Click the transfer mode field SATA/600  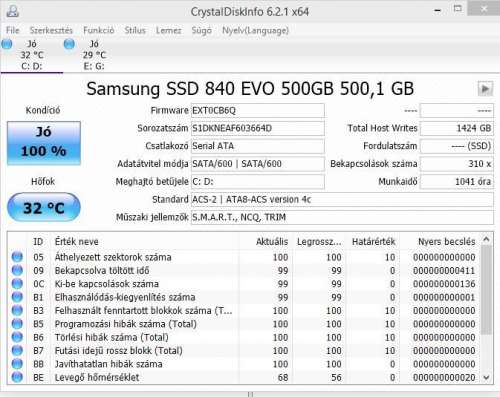(x=258, y=164)
